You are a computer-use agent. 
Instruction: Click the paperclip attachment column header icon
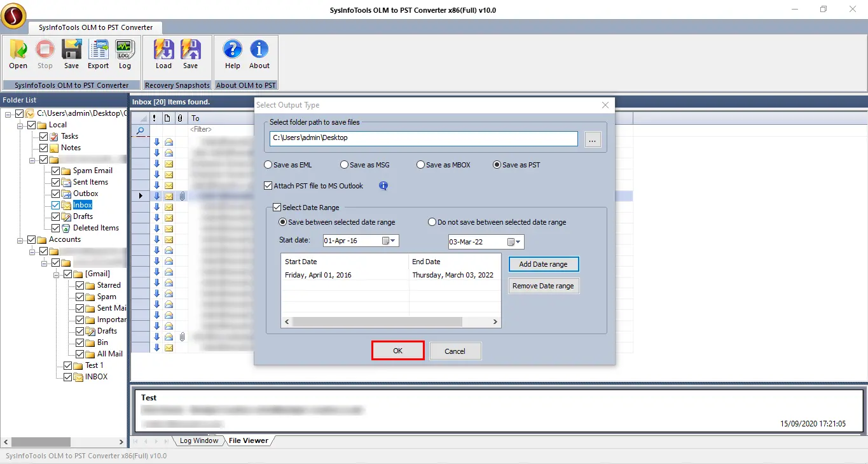click(x=180, y=118)
